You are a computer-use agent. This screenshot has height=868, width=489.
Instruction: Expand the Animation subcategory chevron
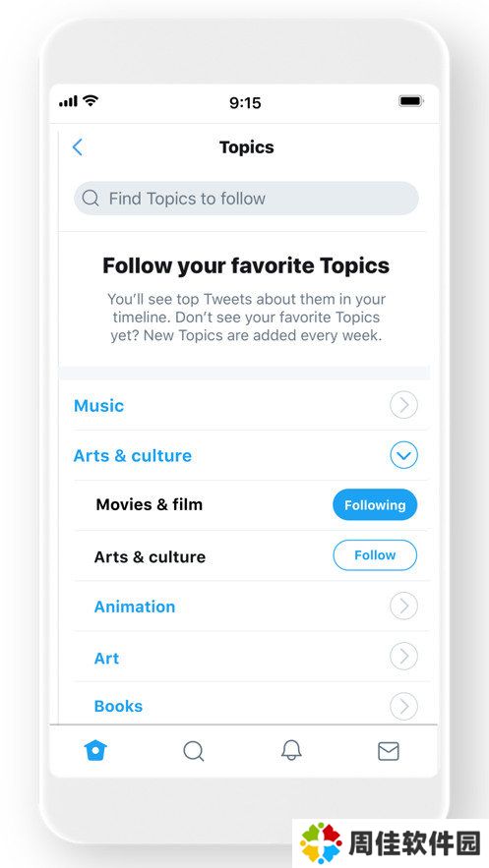point(403,607)
